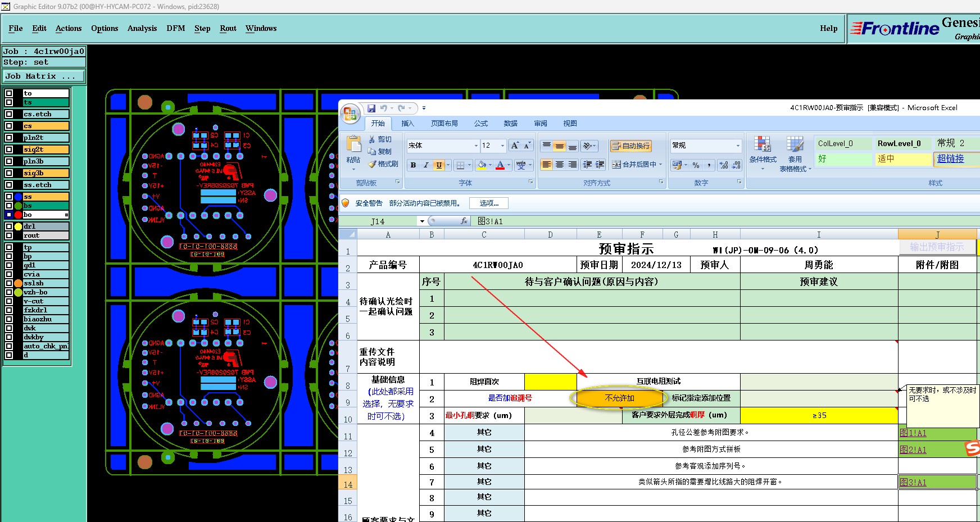980x522 pixels.
Task: Open the DFM menu in Graphic Editor
Action: [x=176, y=29]
